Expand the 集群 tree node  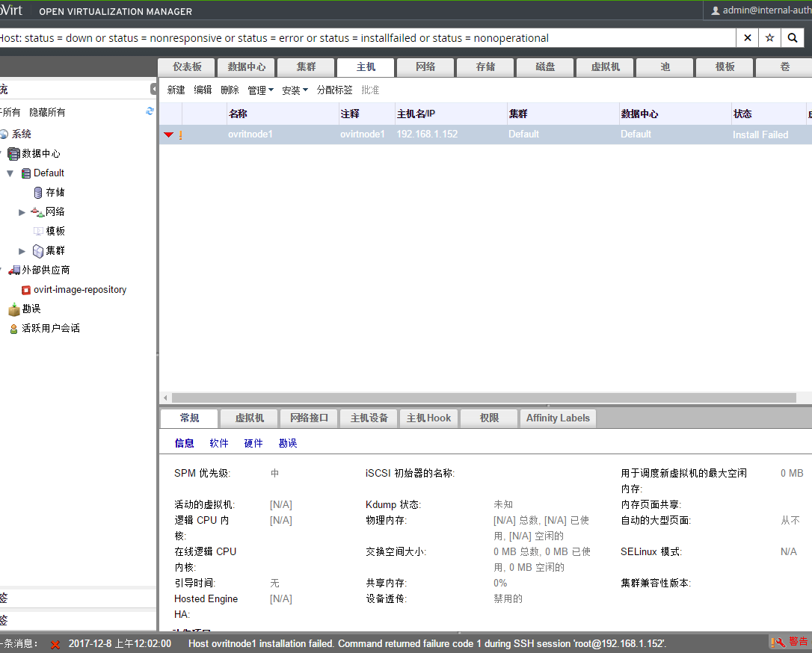pos(22,251)
